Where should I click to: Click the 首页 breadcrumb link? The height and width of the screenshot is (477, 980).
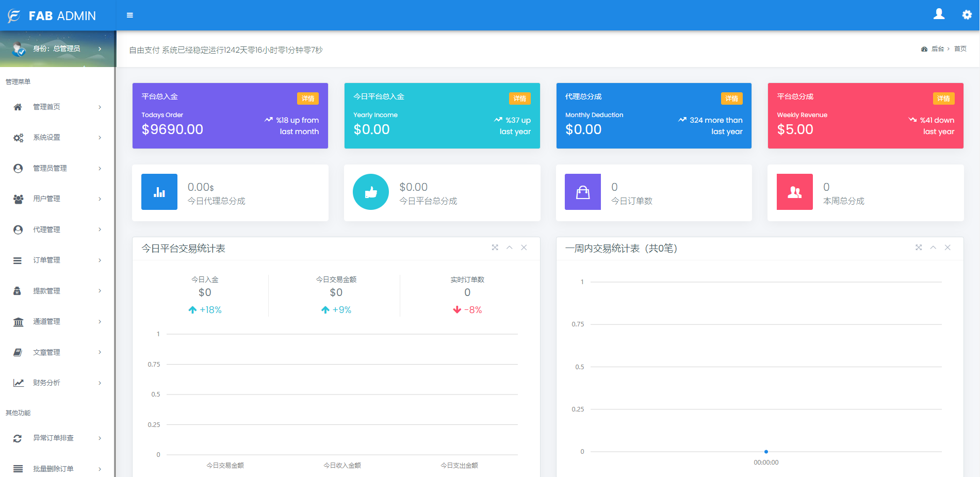click(960, 49)
